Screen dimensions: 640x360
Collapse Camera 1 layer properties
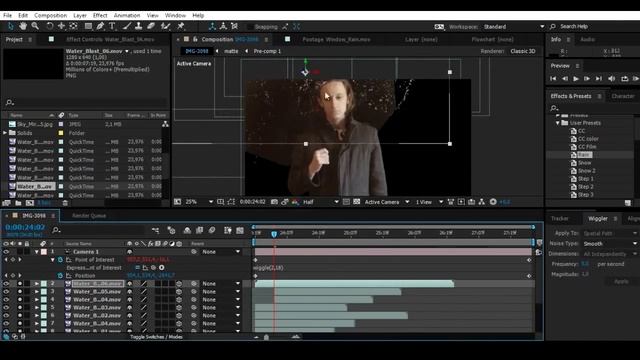[37, 252]
